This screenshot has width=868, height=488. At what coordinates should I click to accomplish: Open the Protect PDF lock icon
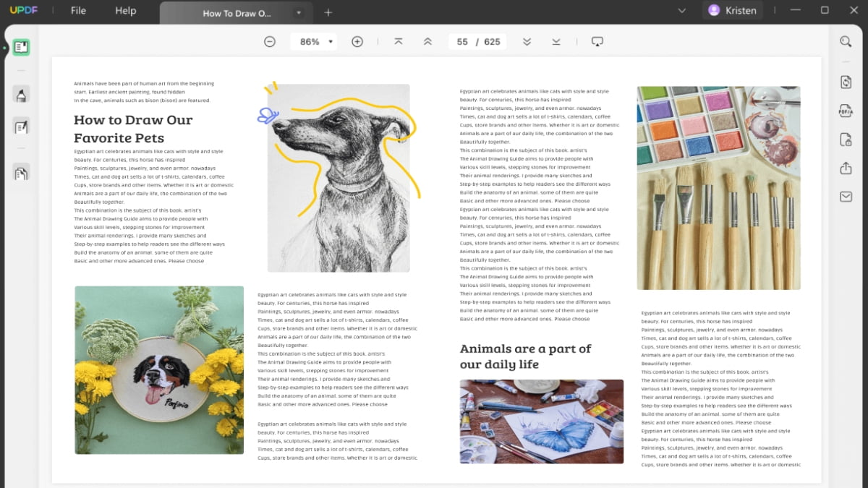(x=846, y=140)
